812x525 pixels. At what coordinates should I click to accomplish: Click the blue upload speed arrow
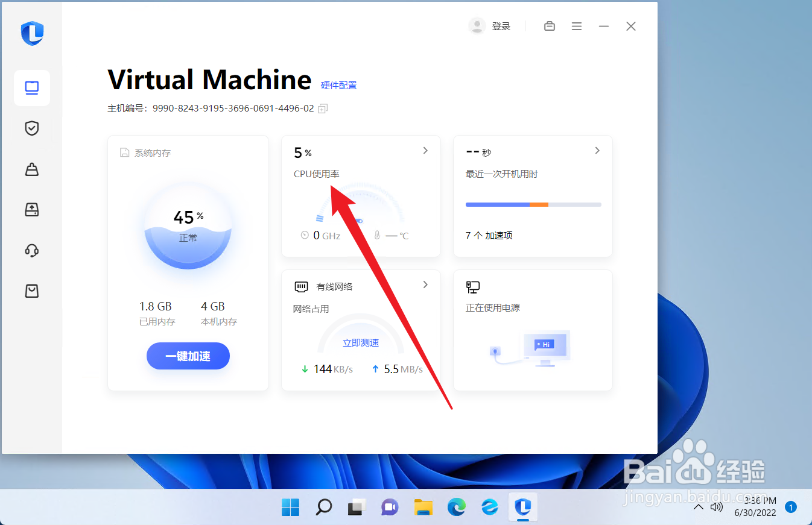(375, 368)
